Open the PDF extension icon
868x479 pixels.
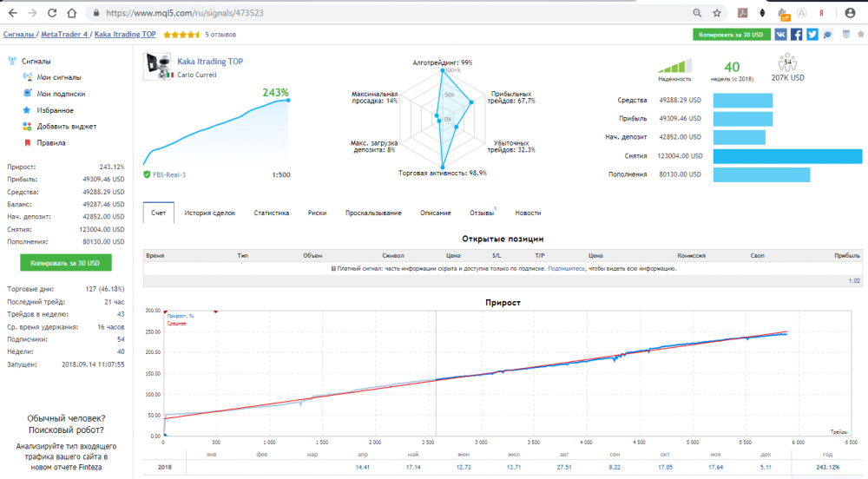pyautogui.click(x=743, y=13)
